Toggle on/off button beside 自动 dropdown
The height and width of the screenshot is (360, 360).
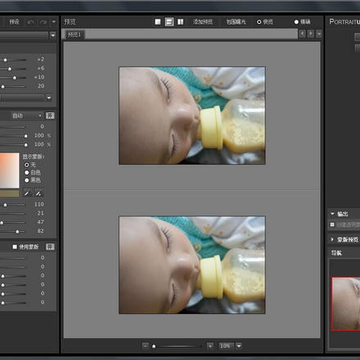[x=50, y=116]
